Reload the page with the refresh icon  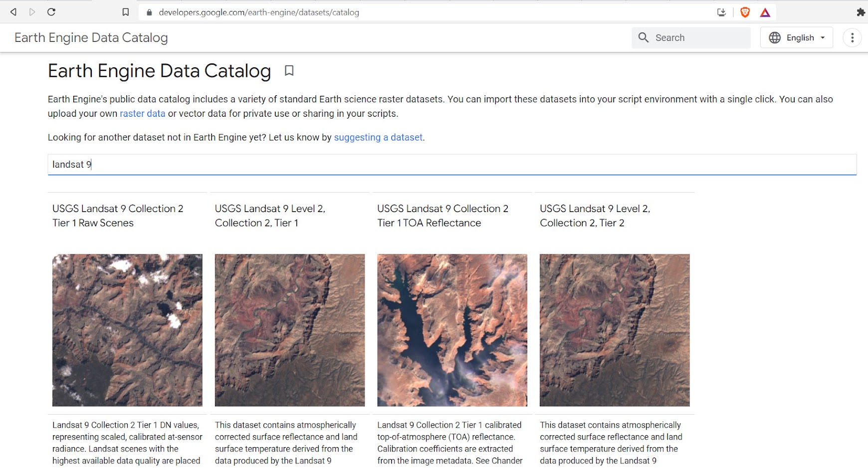click(x=51, y=12)
